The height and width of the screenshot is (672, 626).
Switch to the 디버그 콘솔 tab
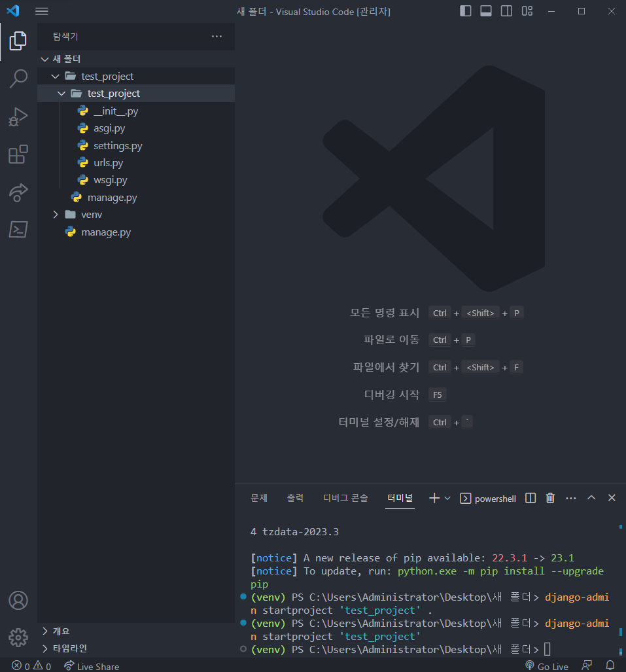[345, 498]
